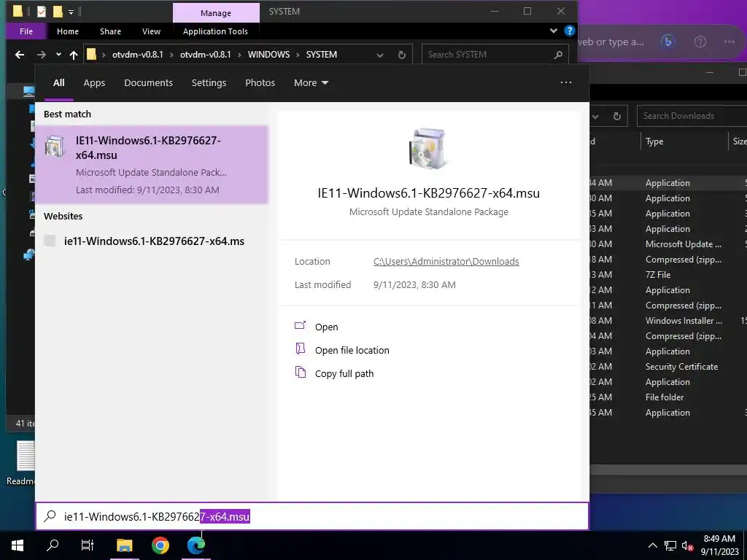Viewport: 747px width, 560px height.
Task: Go forward in SYSTEM Explorer window
Action: (42, 55)
